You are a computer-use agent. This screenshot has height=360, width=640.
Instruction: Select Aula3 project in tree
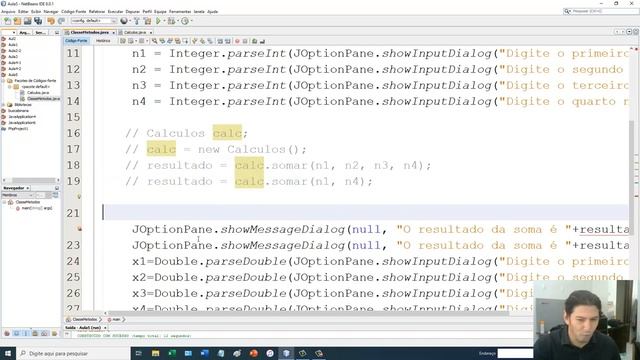click(x=13, y=57)
